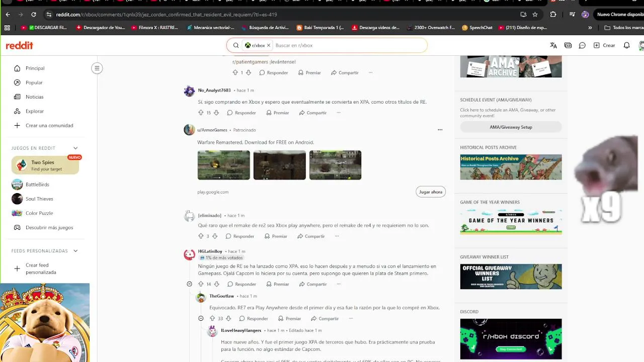Open the SpeechChat bookmark

tap(477, 28)
